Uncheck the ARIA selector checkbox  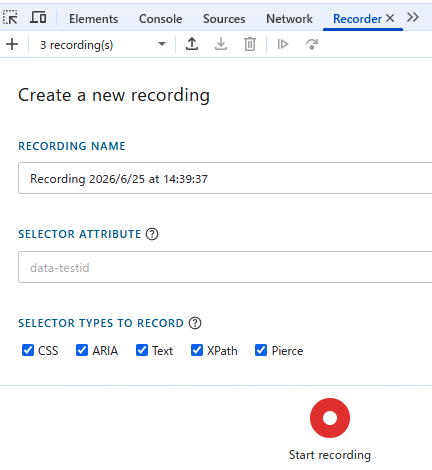pyautogui.click(x=82, y=350)
